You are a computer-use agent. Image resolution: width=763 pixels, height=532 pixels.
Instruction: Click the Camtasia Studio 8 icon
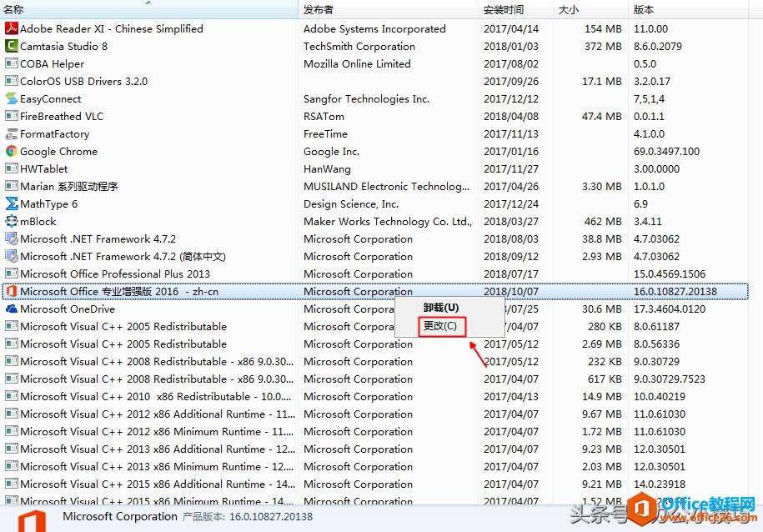coord(10,46)
